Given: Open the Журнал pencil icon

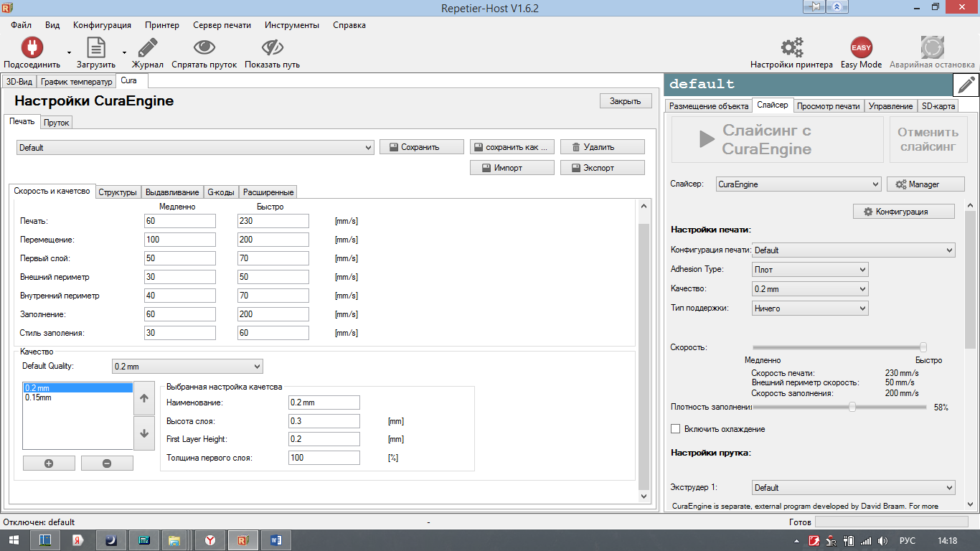Looking at the screenshot, I should pos(148,47).
